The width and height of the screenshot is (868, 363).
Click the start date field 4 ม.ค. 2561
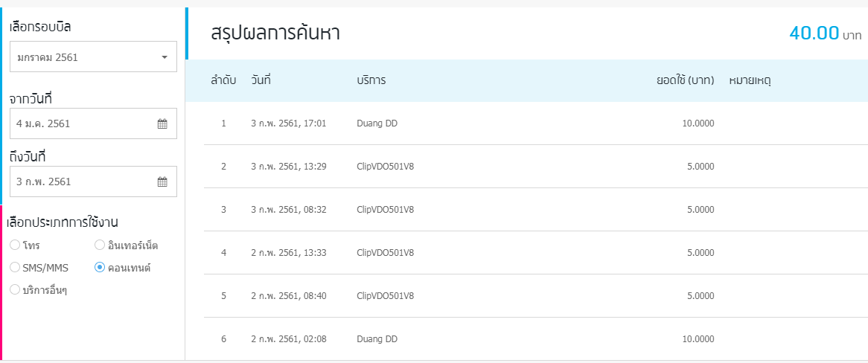pos(93,123)
